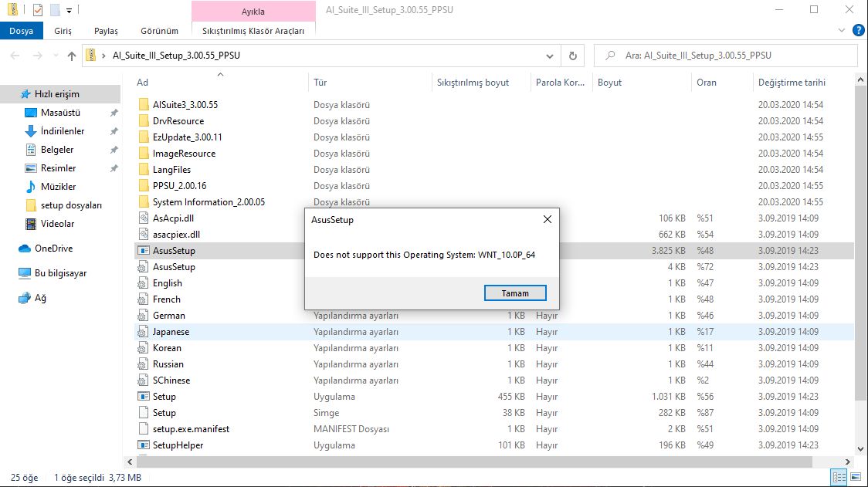Go up one folder level
The image size is (868, 487).
[71, 56]
